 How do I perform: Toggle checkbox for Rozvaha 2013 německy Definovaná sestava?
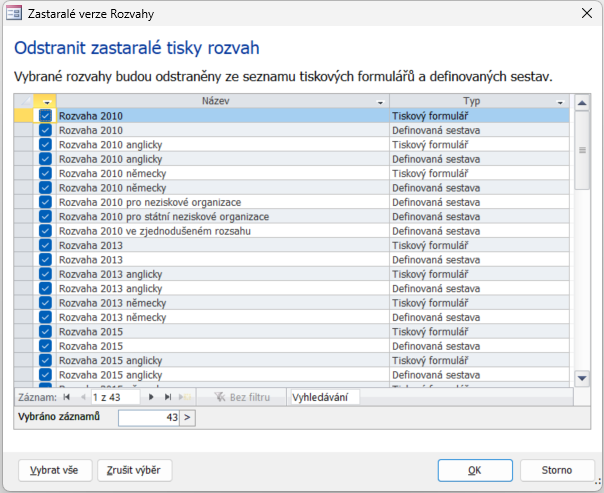click(45, 317)
